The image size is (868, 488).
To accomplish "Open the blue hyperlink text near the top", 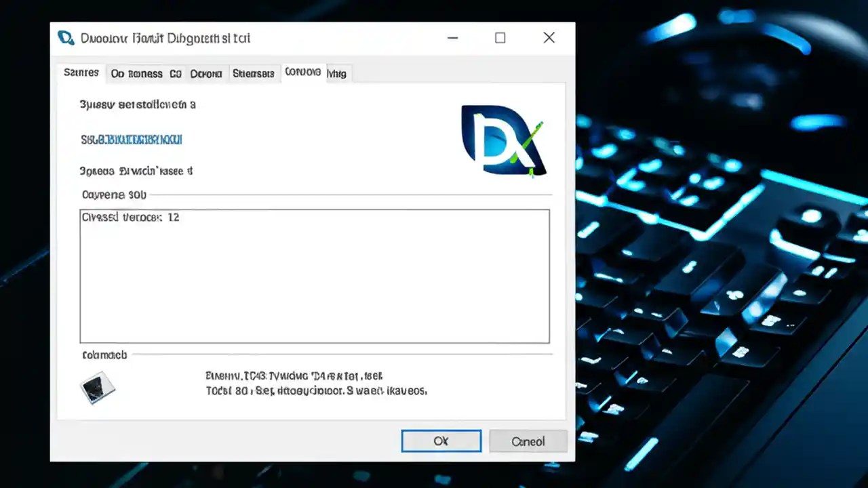I will click(x=131, y=140).
